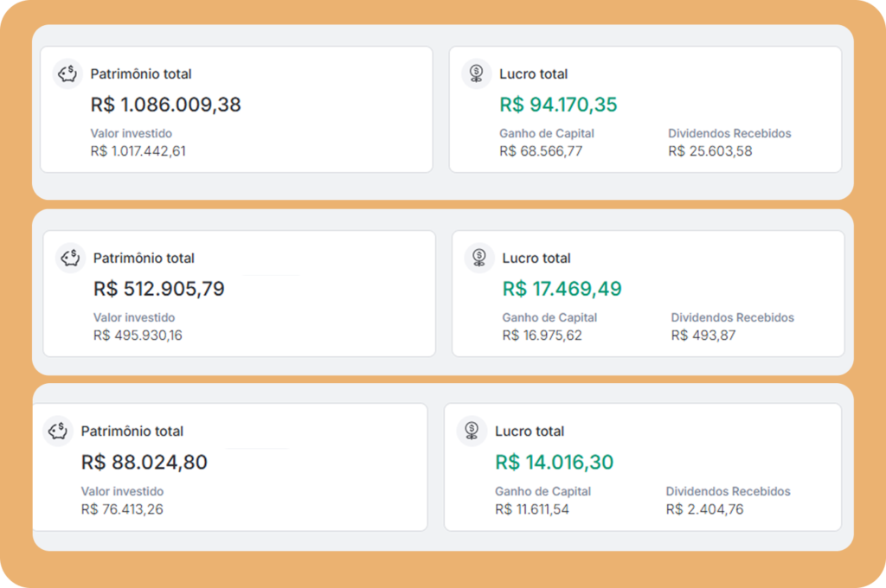Select the R$ 88.024,80 patrimônio amount

(144, 462)
